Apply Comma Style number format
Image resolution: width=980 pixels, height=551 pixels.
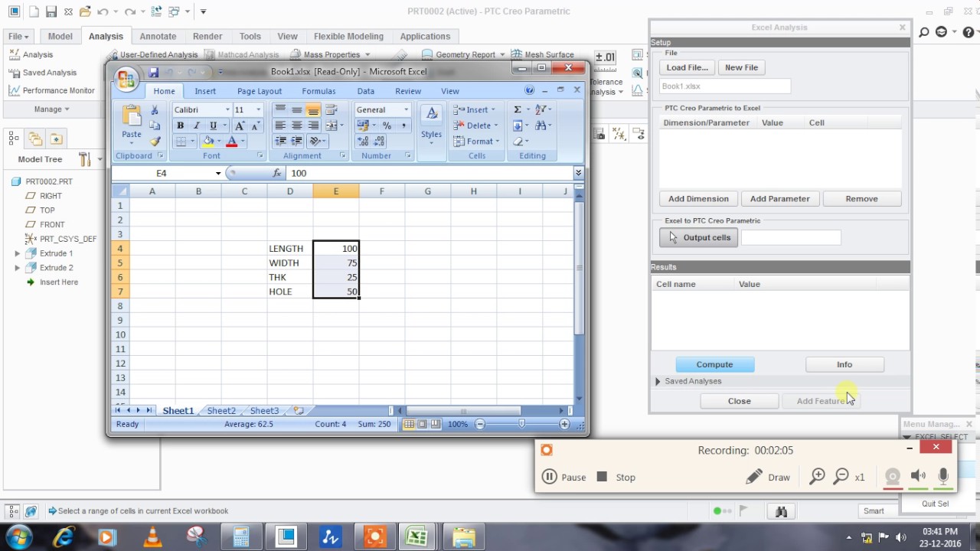pos(403,126)
